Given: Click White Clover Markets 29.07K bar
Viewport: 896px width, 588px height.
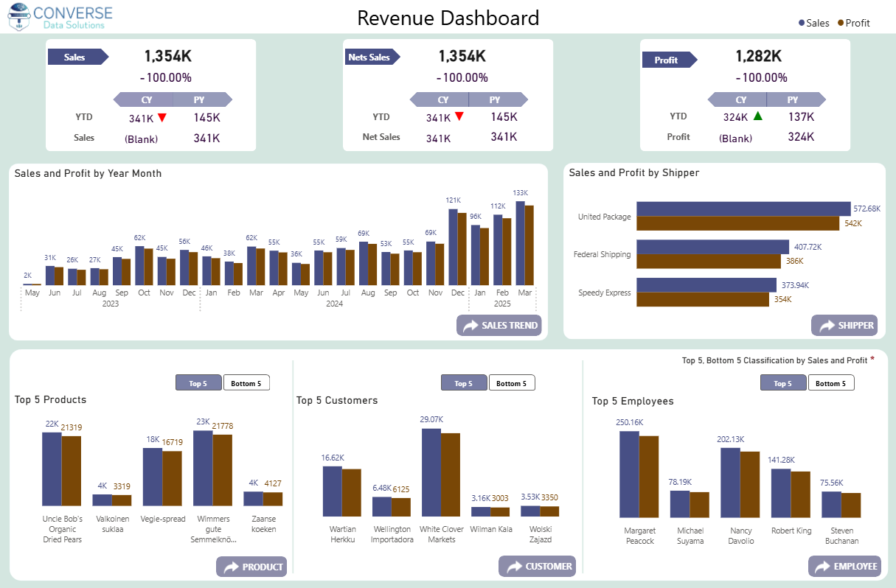Looking at the screenshot, I should 431,473.
